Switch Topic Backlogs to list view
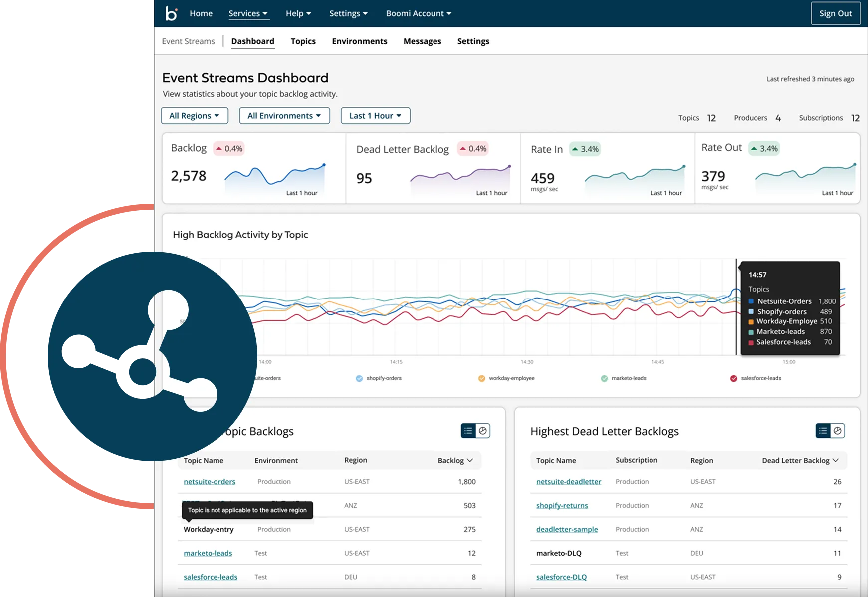The height and width of the screenshot is (597, 868). pos(468,431)
